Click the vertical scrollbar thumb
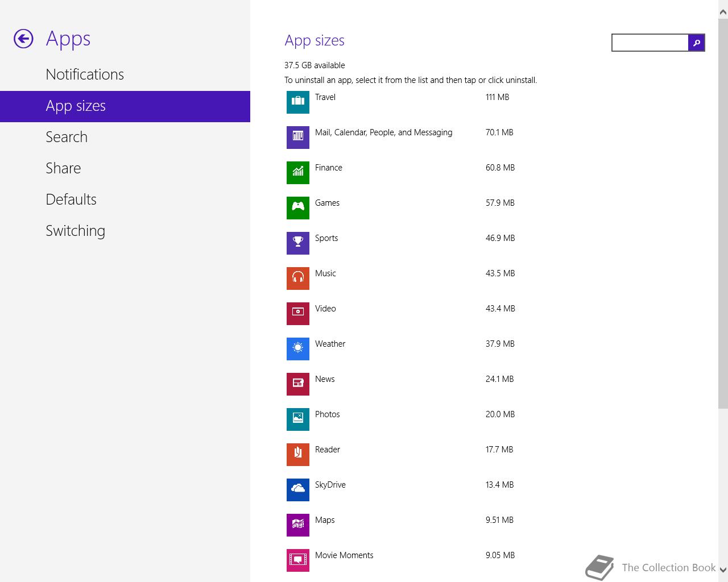The image size is (728, 582). [x=723, y=213]
